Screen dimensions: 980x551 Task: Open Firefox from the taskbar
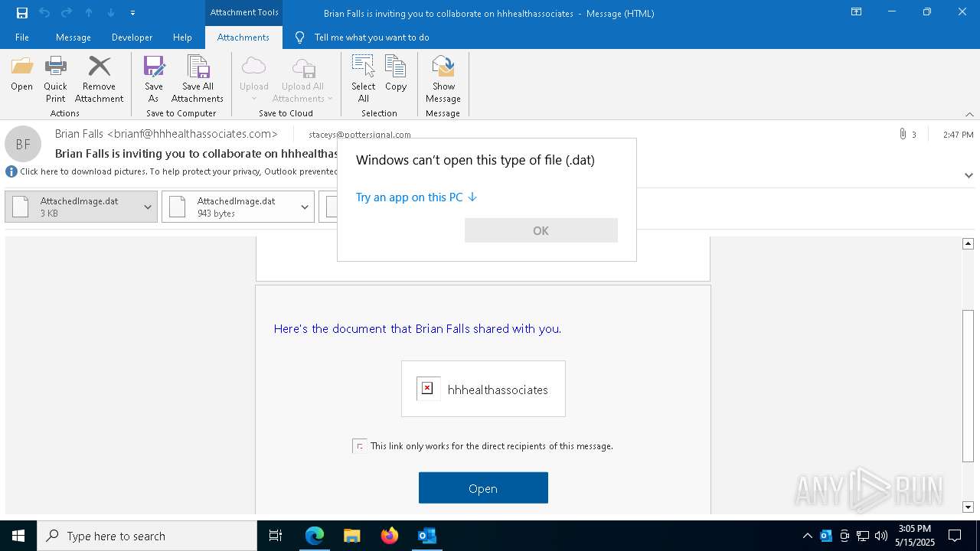pyautogui.click(x=389, y=536)
